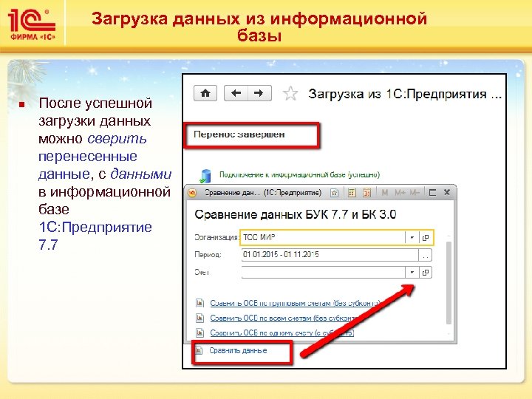Click the Фирма 1С logo
The height and width of the screenshot is (399, 532).
[32, 25]
